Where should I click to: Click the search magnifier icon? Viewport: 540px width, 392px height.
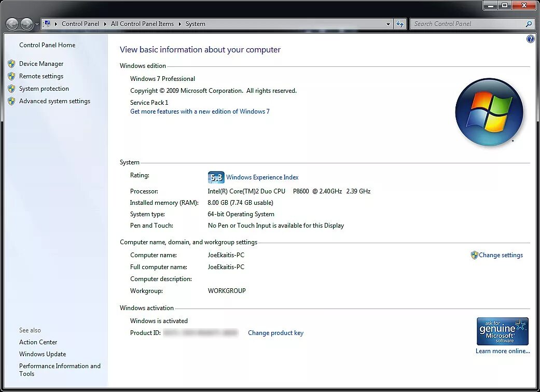(x=529, y=24)
